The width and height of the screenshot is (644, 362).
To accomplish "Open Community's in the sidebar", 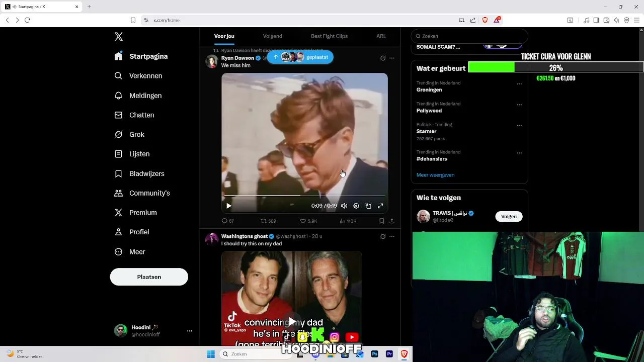I will click(142, 193).
